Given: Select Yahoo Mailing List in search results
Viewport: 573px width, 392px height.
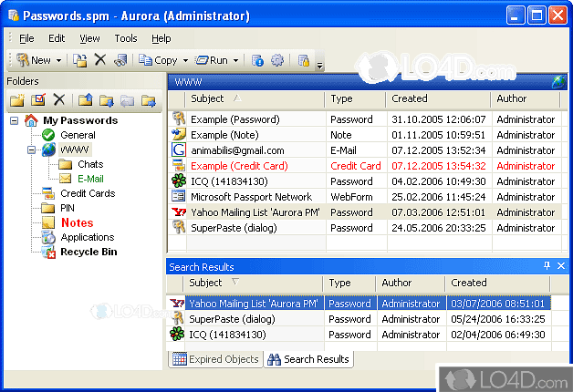Looking at the screenshot, I should [359, 304].
